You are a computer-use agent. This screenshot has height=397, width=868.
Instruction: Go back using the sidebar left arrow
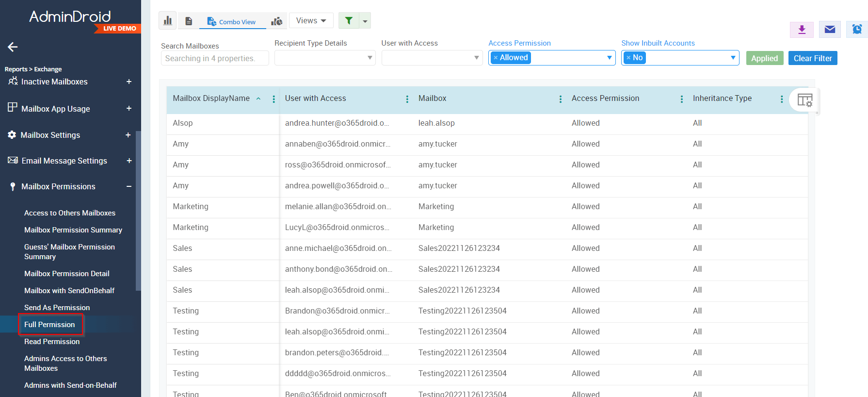pos(13,47)
